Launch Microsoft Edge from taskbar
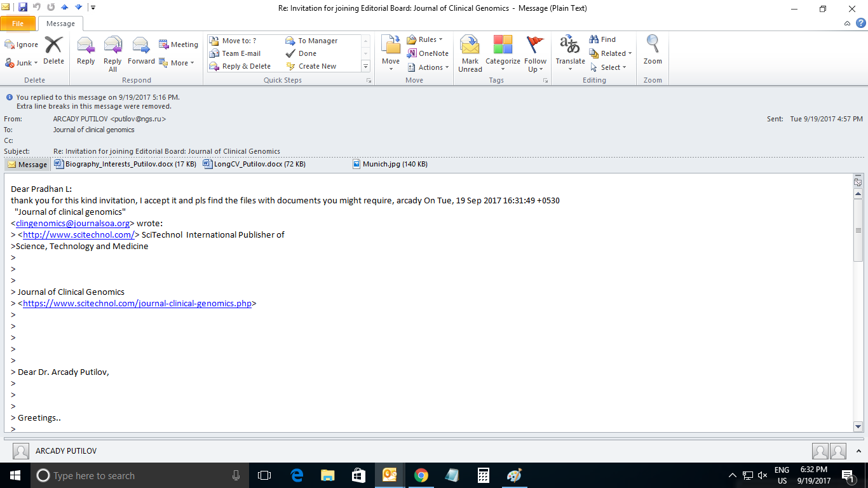Screen dimensions: 868x488 tap(297, 475)
